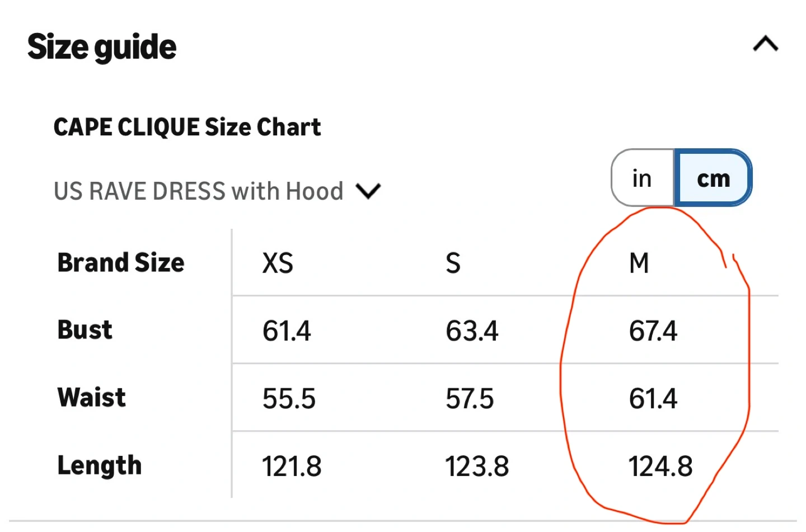806x532 pixels.
Task: Select the S size column header
Action: (x=453, y=263)
